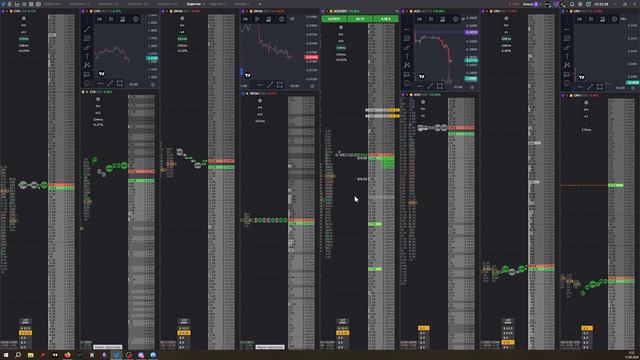Open the Fibonacci tools in first chart sidebar

click(x=87, y=38)
